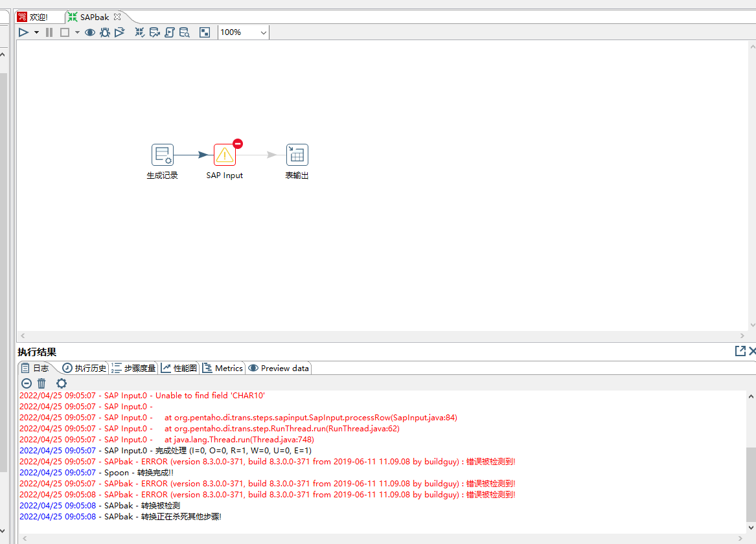
Task: Click the left sidebar up scroll arrow
Action: click(3, 54)
